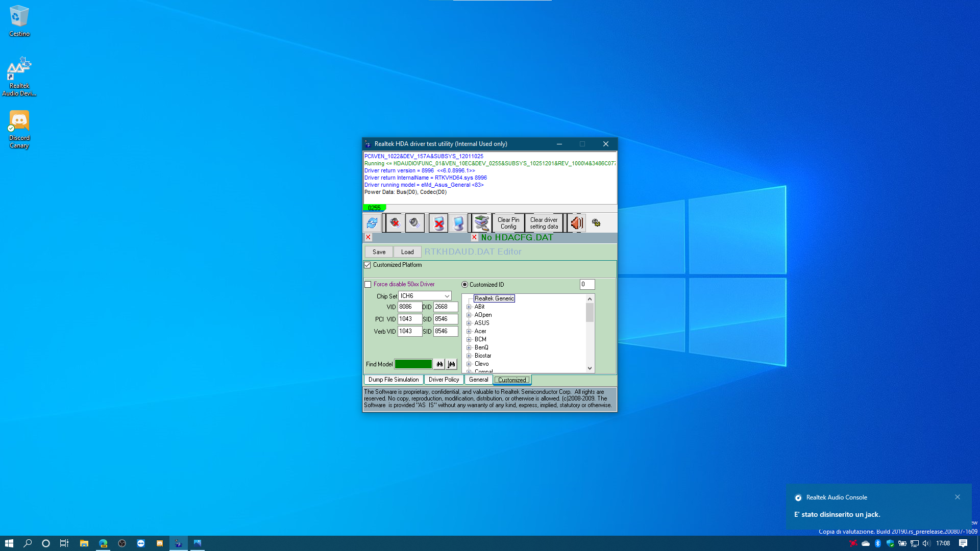Open Realtek Audio Device desktop shortcut
Viewport: 980px width, 551px height.
coord(19,76)
